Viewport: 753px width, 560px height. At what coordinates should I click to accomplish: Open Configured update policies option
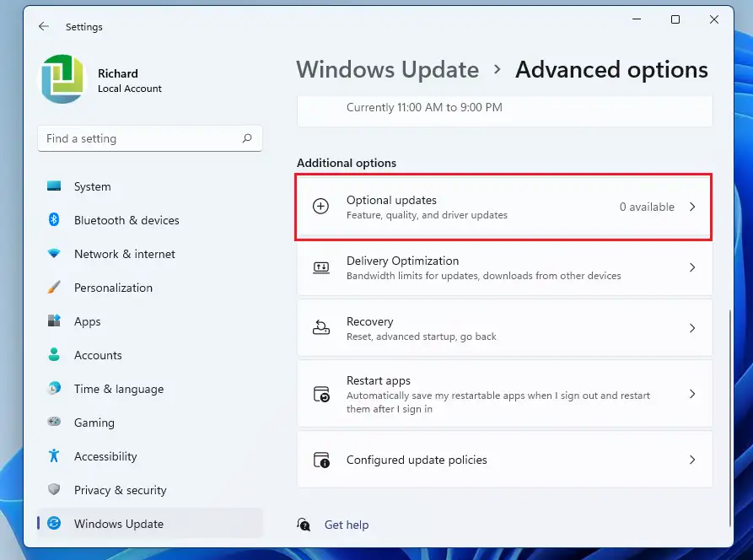[505, 460]
